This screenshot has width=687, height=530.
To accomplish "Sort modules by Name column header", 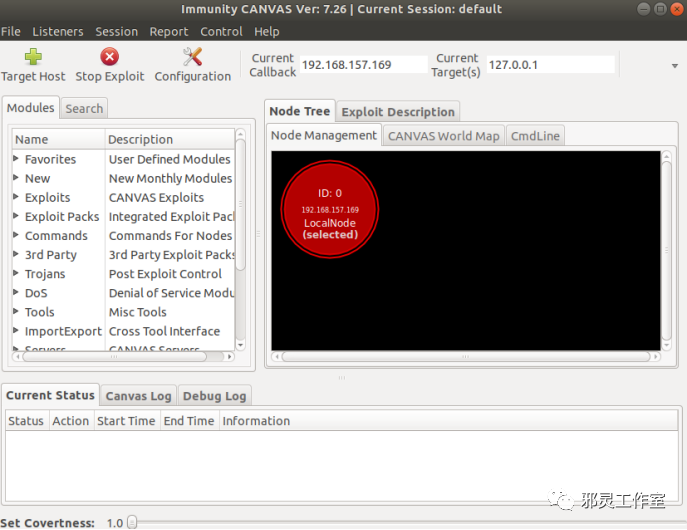I will coord(59,139).
